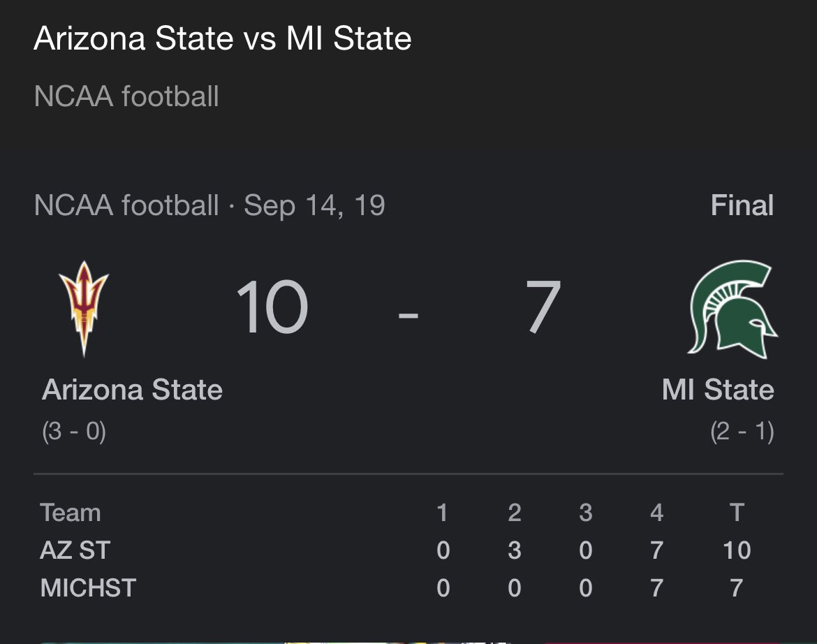Click the Final game status label
Screen dimensions: 817x644
[742, 205]
